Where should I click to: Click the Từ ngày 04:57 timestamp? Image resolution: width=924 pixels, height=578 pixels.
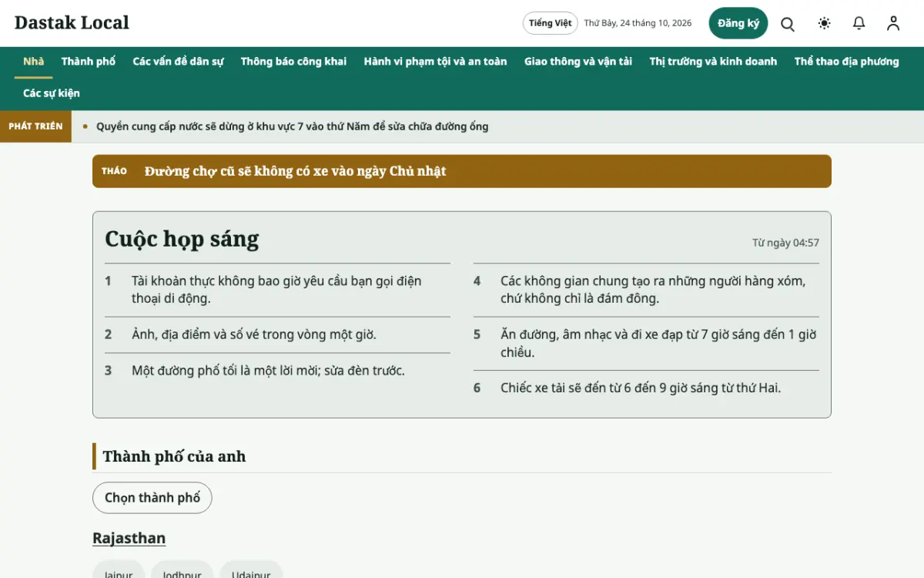[785, 243]
